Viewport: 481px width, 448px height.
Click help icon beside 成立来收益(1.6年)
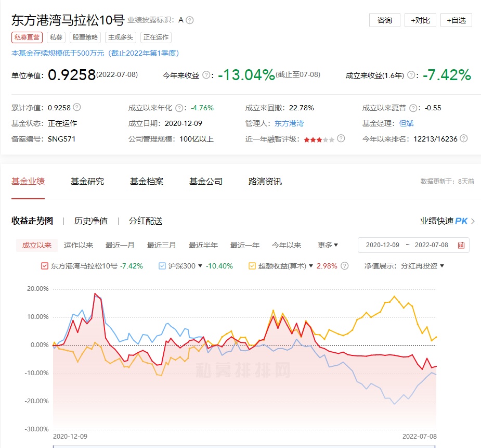coord(411,75)
